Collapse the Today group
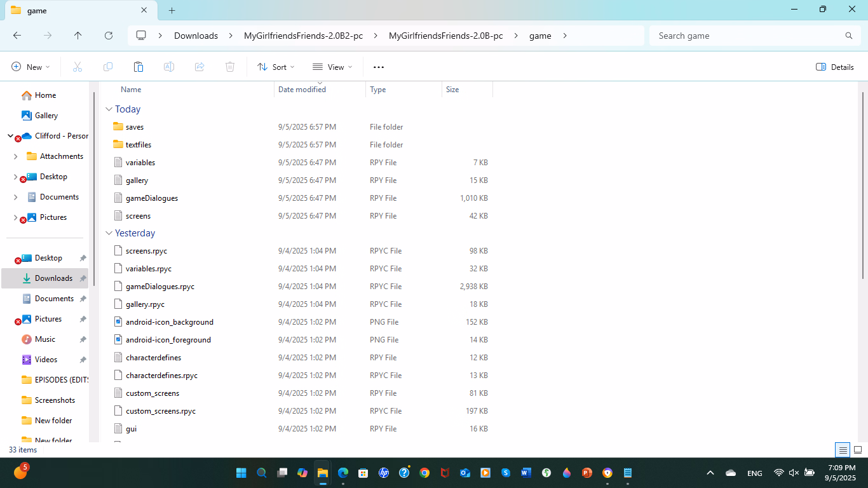 click(x=109, y=109)
